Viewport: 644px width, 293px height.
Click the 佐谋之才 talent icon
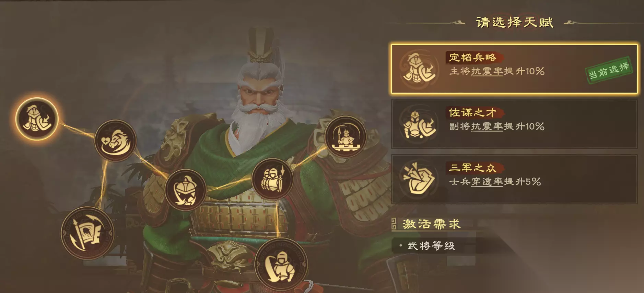click(419, 124)
